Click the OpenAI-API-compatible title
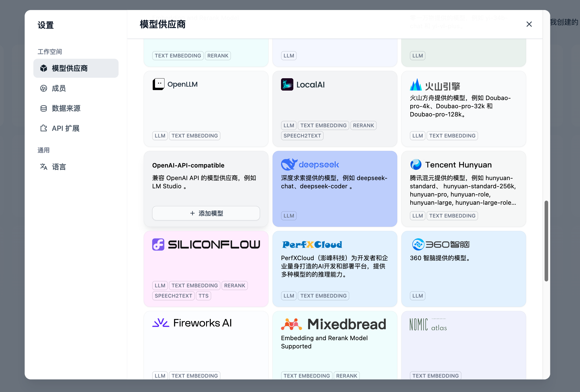Screen dimensions: 580x392 (188, 165)
